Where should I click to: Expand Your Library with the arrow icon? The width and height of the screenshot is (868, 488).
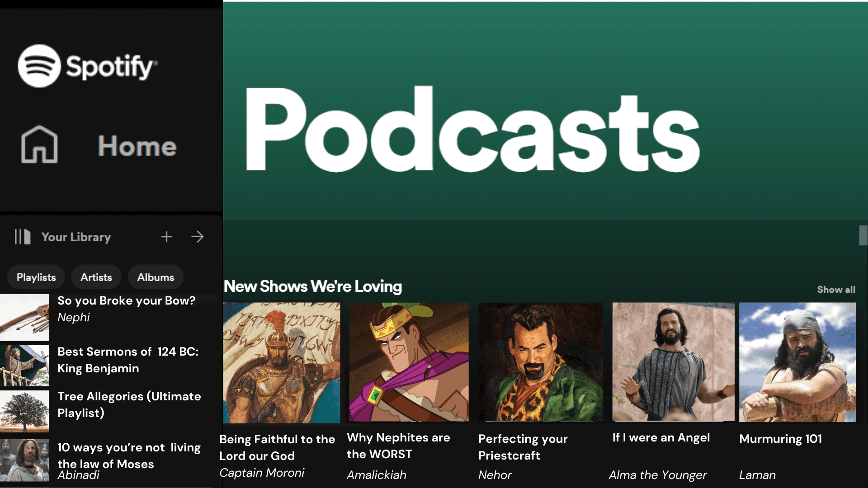coord(197,236)
